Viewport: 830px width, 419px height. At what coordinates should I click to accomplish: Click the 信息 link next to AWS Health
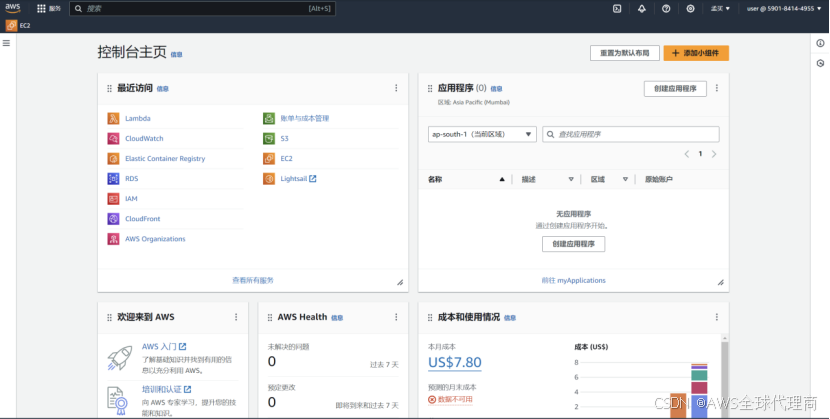click(337, 318)
